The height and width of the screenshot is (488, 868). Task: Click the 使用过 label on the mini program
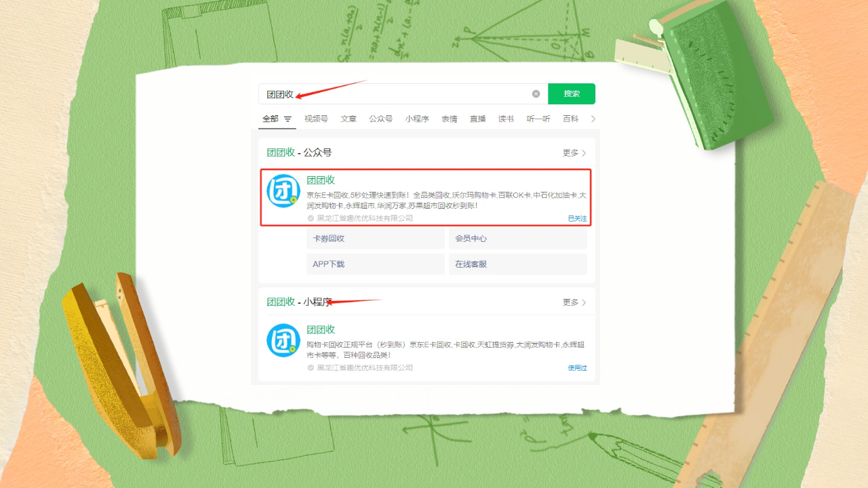(577, 367)
